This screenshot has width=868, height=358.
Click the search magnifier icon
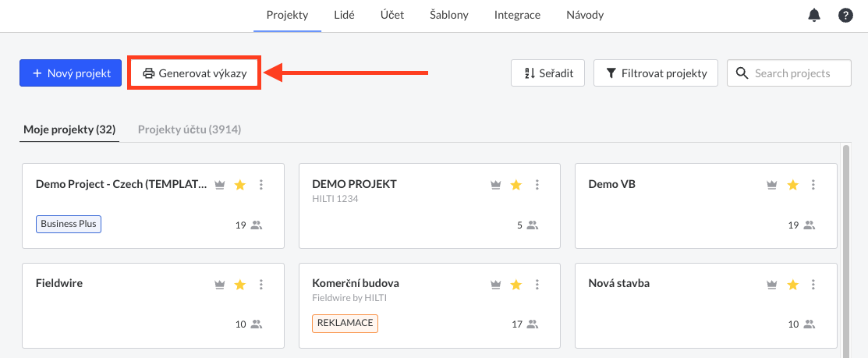point(742,73)
